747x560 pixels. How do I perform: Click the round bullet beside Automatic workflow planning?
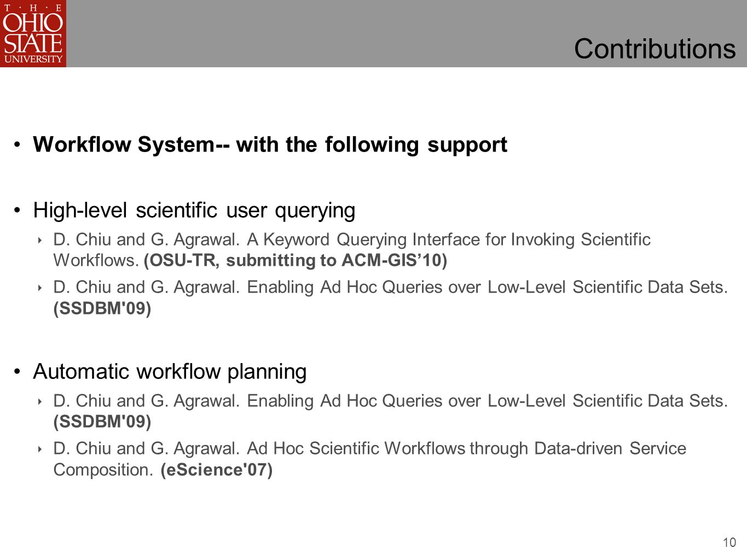click(18, 372)
